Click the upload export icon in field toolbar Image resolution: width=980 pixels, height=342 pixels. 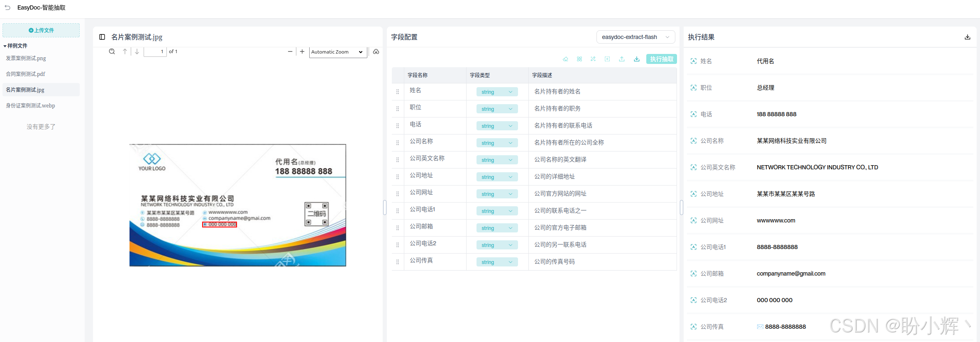622,59
